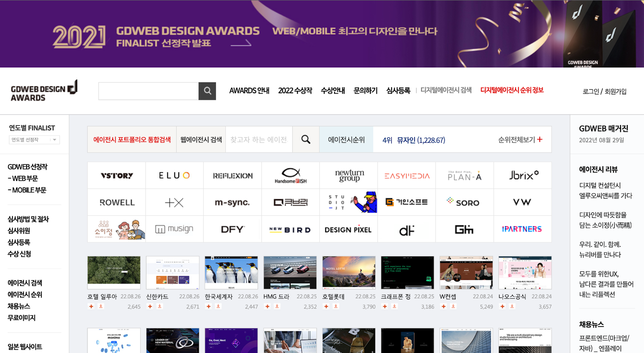Click 로그인 / 회원가입 link
The width and height of the screenshot is (644, 353).
pos(605,91)
